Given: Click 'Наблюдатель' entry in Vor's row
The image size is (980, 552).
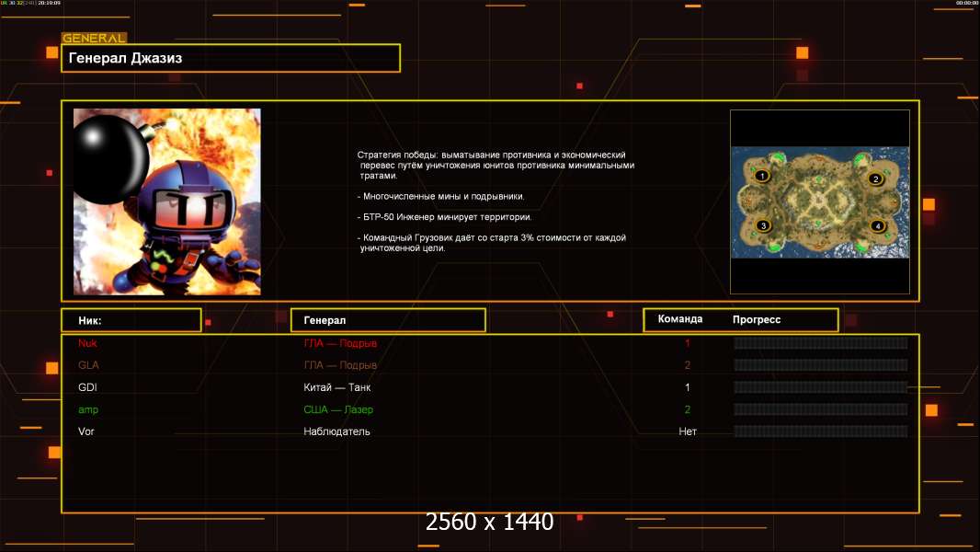Looking at the screenshot, I should pyautogui.click(x=336, y=431).
